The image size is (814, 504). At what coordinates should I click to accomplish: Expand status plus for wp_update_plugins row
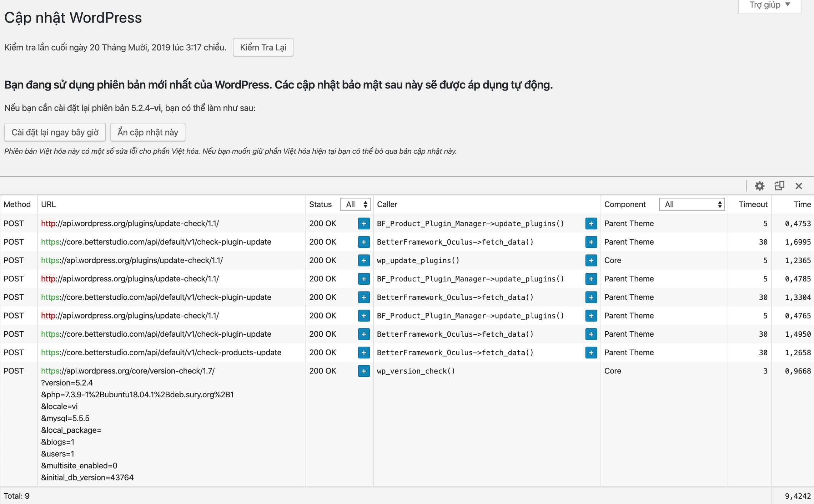[x=364, y=260]
